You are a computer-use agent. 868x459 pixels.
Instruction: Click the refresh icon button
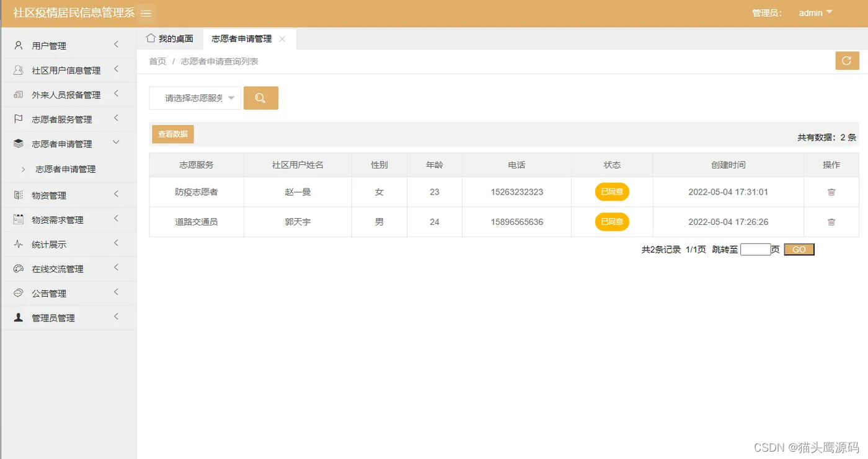(x=847, y=61)
